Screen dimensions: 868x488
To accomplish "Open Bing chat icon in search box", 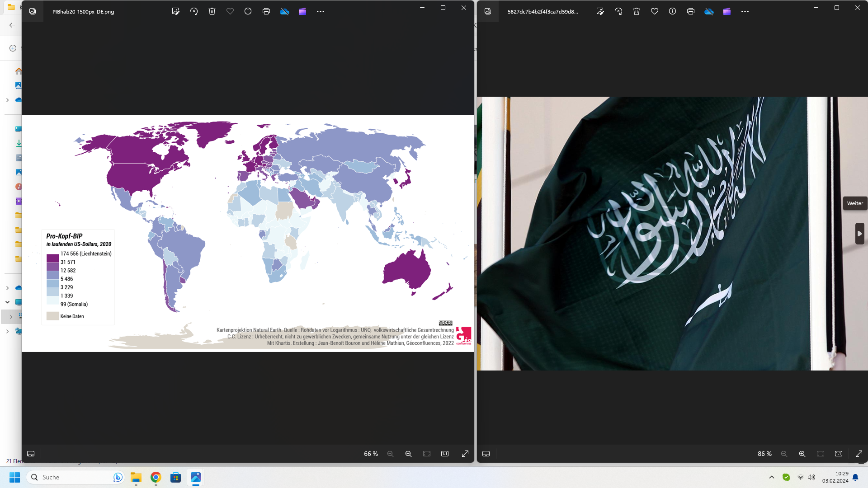I will 118,477.
